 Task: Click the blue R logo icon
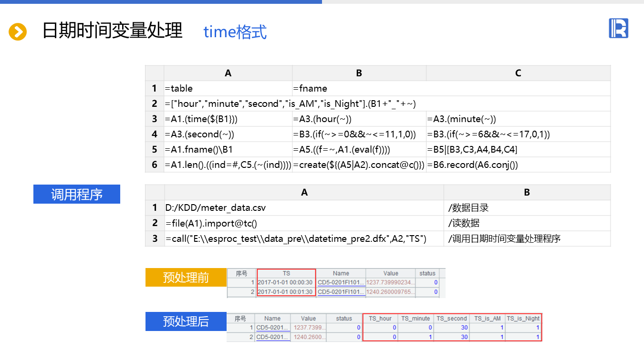pos(618,28)
